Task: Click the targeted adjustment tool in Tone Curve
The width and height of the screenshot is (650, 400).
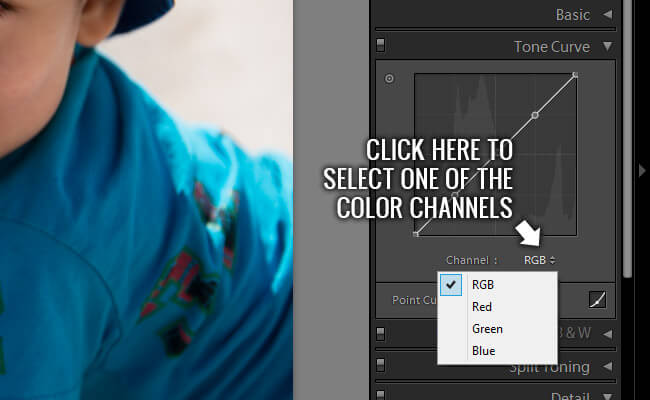Action: tap(389, 79)
